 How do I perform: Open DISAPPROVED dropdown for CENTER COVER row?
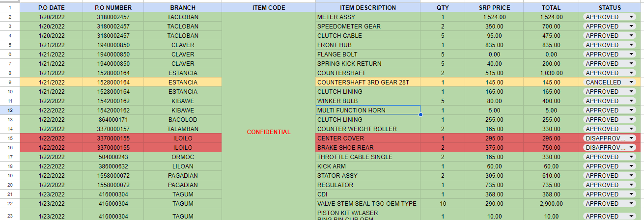pos(631,138)
